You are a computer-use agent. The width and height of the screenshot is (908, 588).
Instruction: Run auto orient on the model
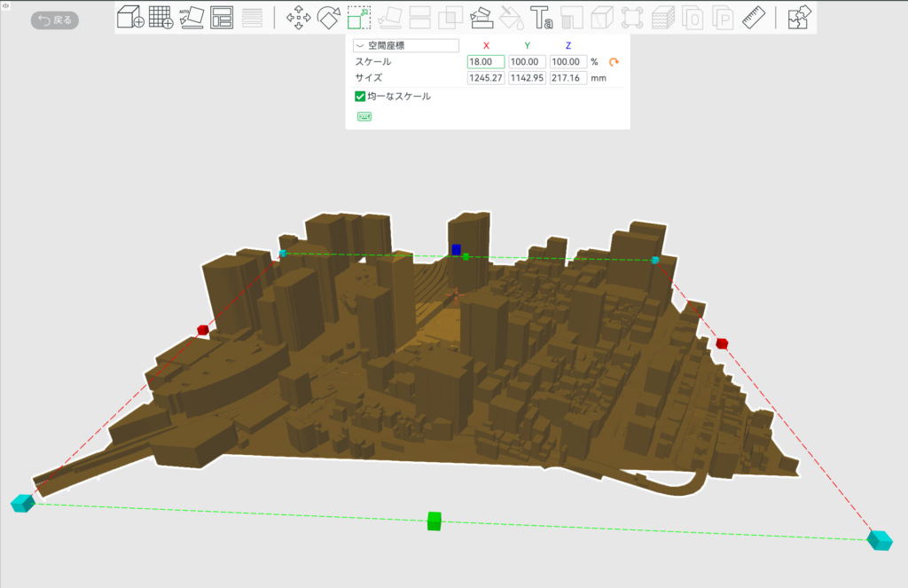point(192,18)
